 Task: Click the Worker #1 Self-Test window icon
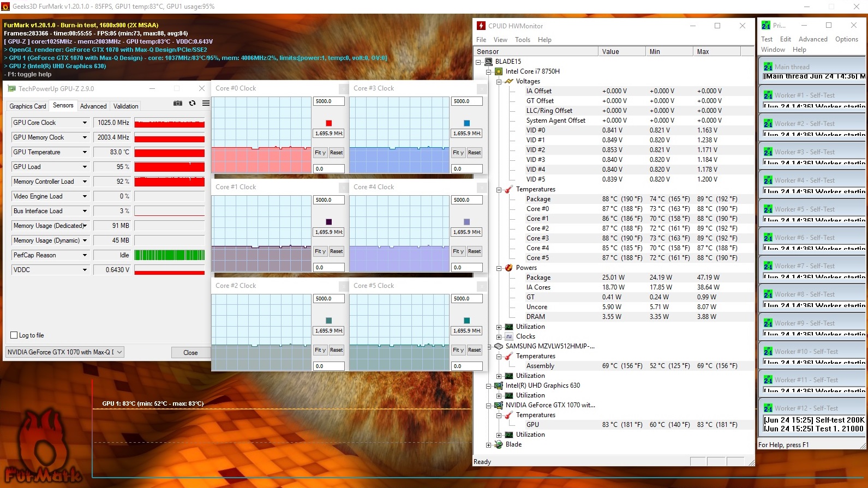pyautogui.click(x=768, y=95)
